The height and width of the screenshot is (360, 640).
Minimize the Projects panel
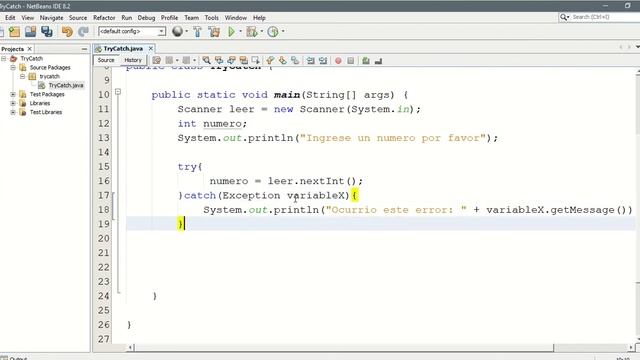[x=84, y=49]
